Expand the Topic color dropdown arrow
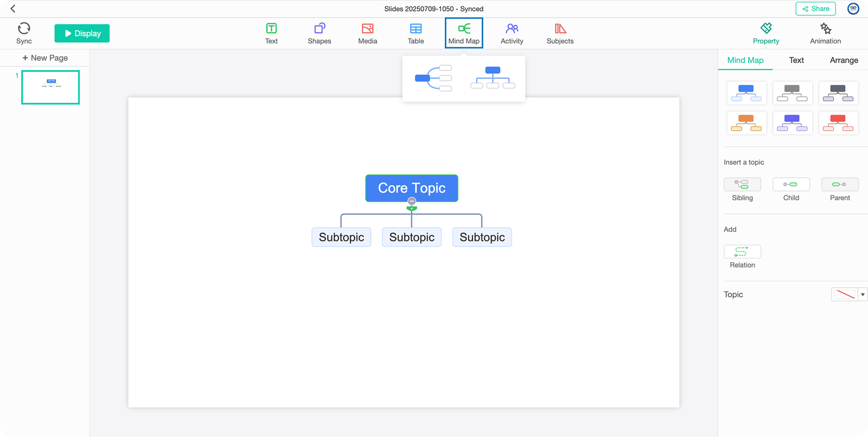The width and height of the screenshot is (868, 437). point(863,294)
